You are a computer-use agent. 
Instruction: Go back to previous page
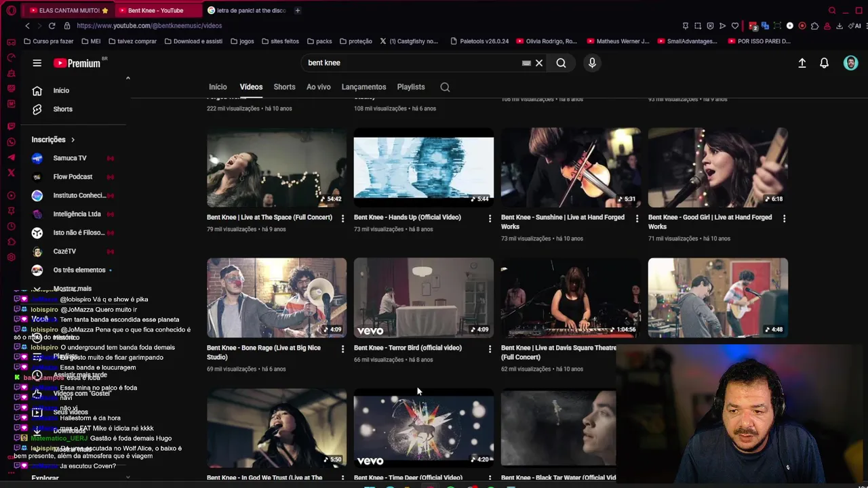(x=27, y=26)
